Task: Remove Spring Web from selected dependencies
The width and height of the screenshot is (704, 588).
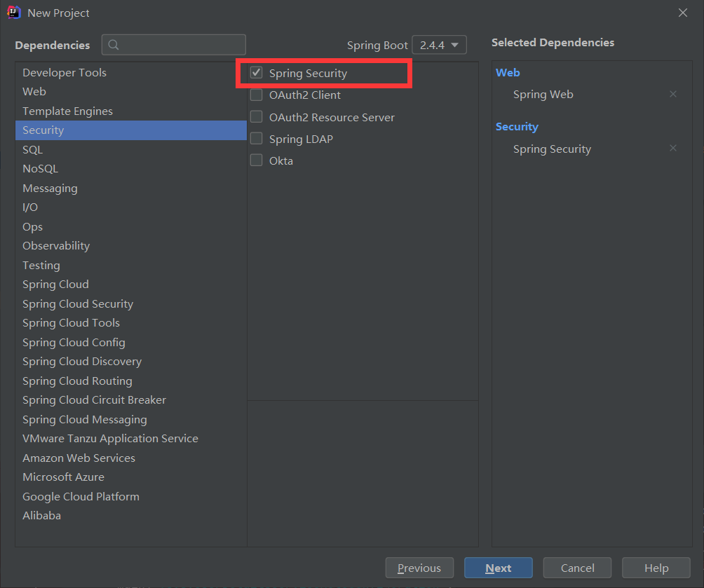Action: [672, 94]
